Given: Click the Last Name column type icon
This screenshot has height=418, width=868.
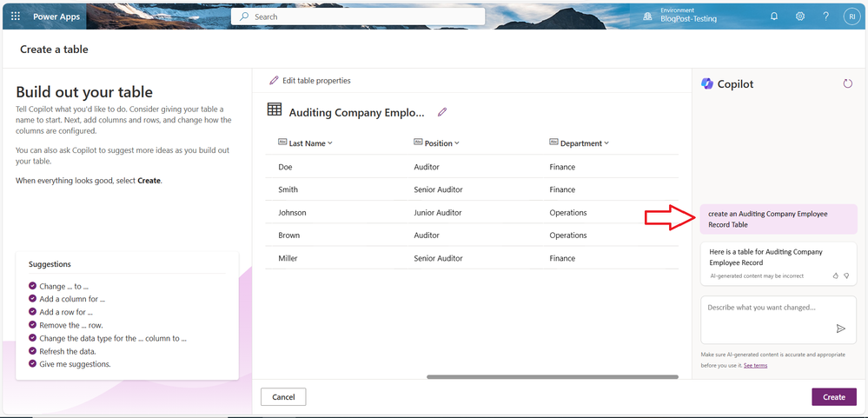Looking at the screenshot, I should coord(282,143).
